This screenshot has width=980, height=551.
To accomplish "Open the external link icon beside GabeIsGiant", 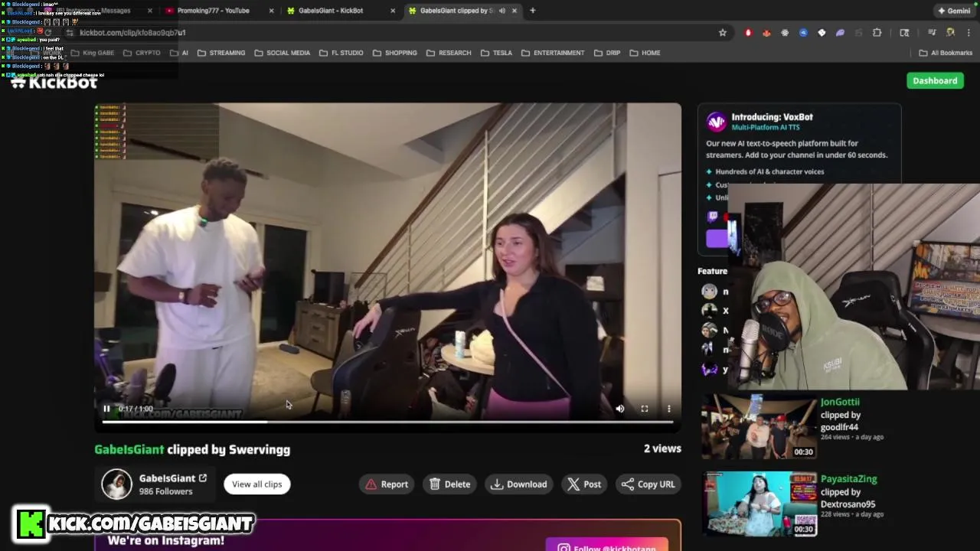I will click(x=203, y=478).
